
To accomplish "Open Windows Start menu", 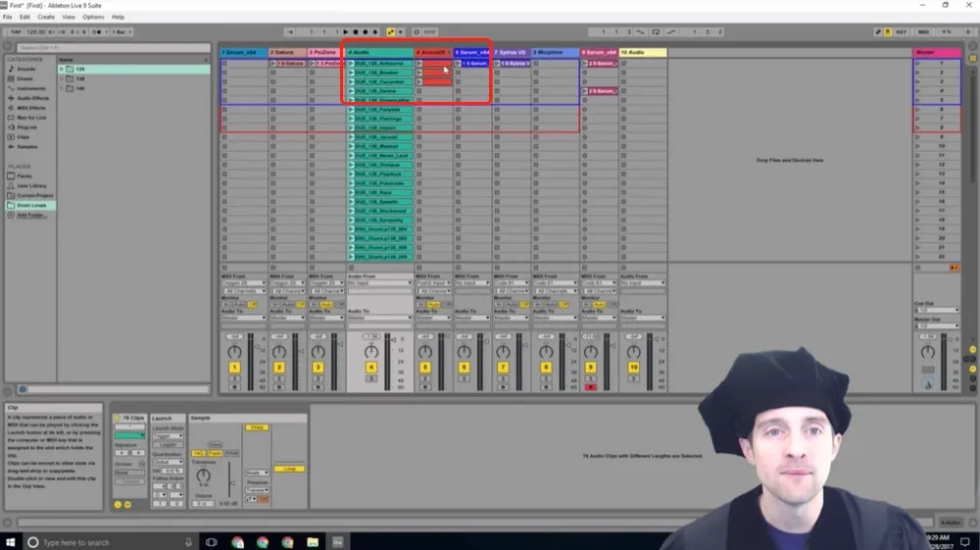I will [11, 542].
